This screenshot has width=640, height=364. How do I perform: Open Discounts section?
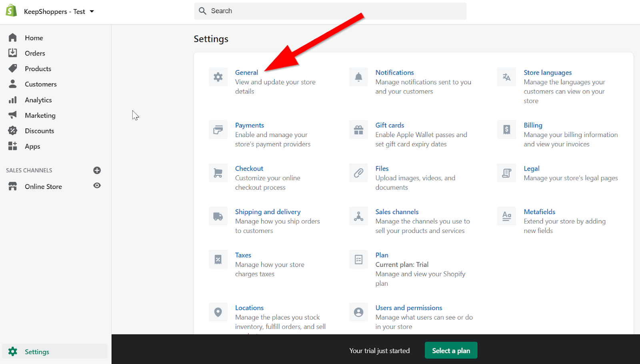39,131
